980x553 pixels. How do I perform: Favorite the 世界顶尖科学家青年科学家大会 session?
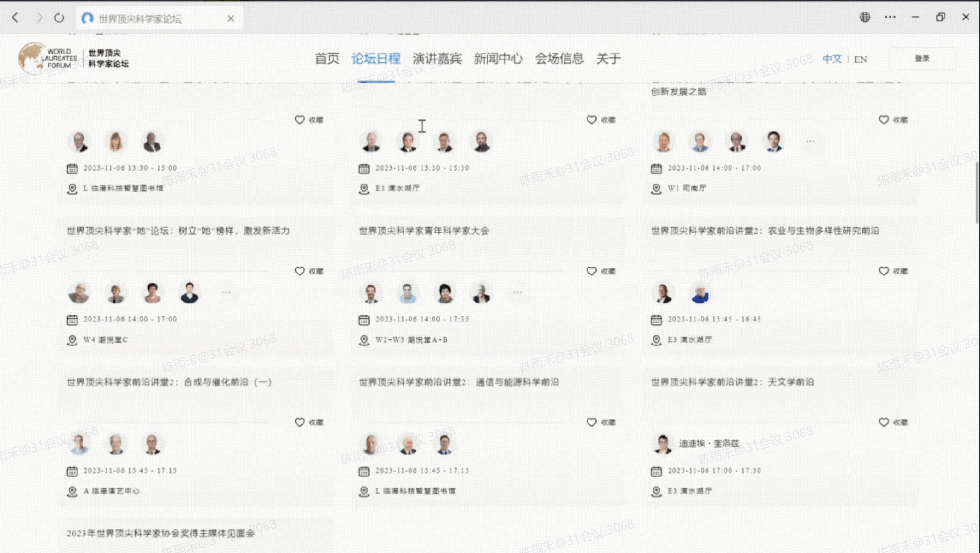[x=591, y=271]
